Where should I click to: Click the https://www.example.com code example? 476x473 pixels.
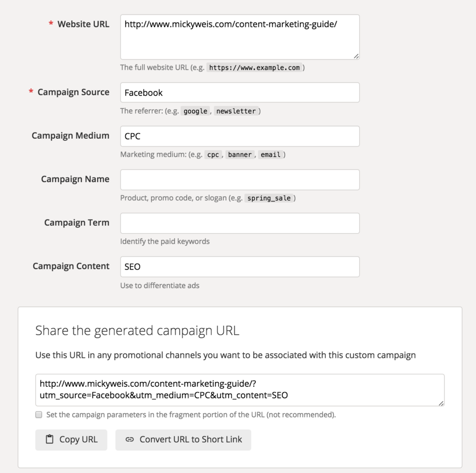click(x=254, y=68)
